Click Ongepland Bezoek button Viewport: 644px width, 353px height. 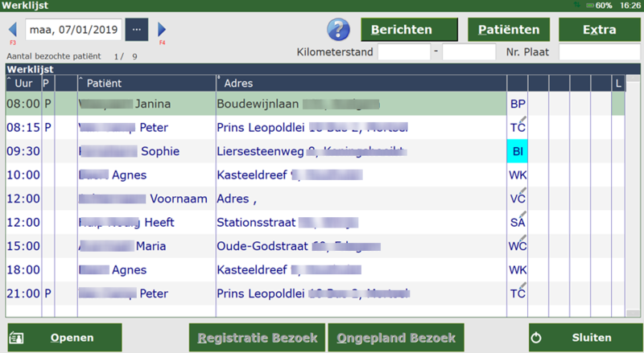tap(397, 338)
